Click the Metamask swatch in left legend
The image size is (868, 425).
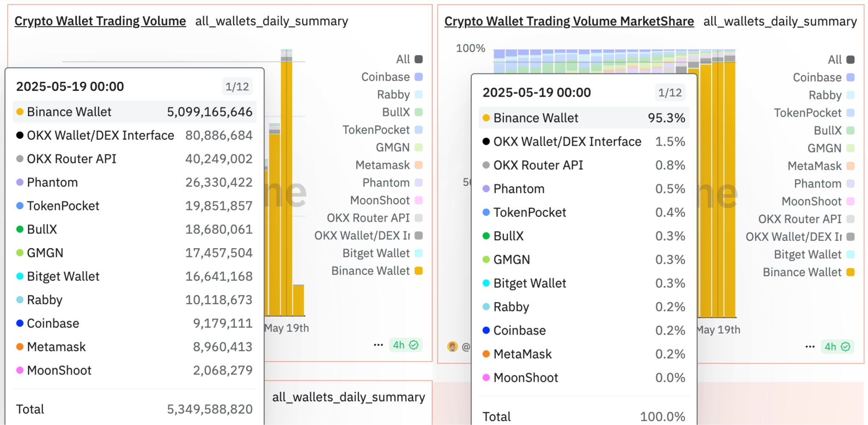coord(419,165)
